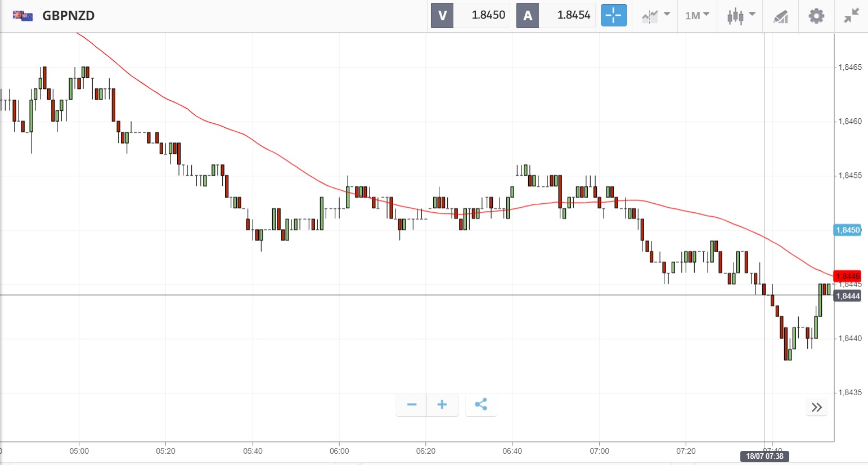Share the chart
Screen dimensions: 868x465
pos(481,405)
